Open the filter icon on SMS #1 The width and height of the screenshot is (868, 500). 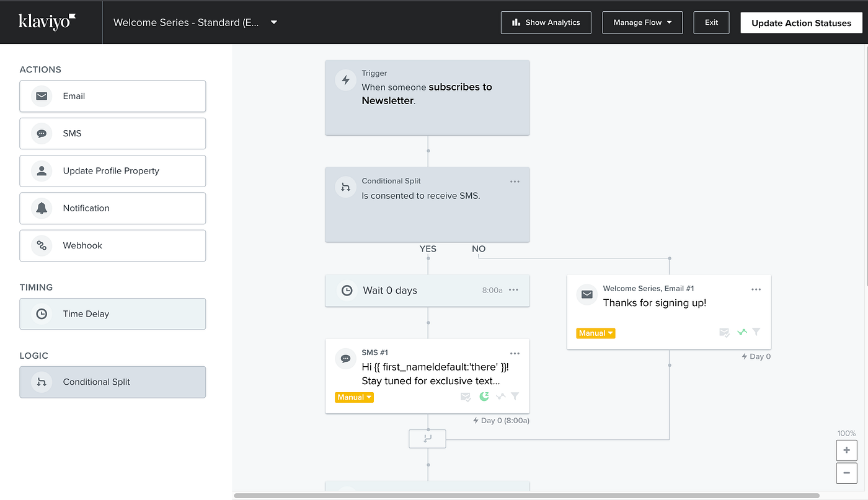click(515, 397)
